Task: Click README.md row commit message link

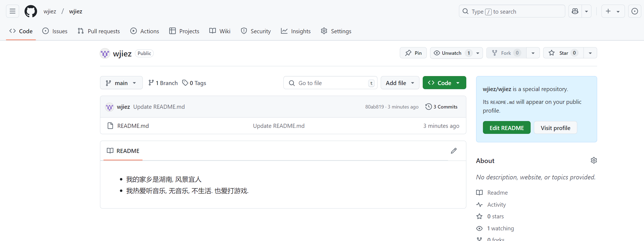Action: click(x=279, y=126)
